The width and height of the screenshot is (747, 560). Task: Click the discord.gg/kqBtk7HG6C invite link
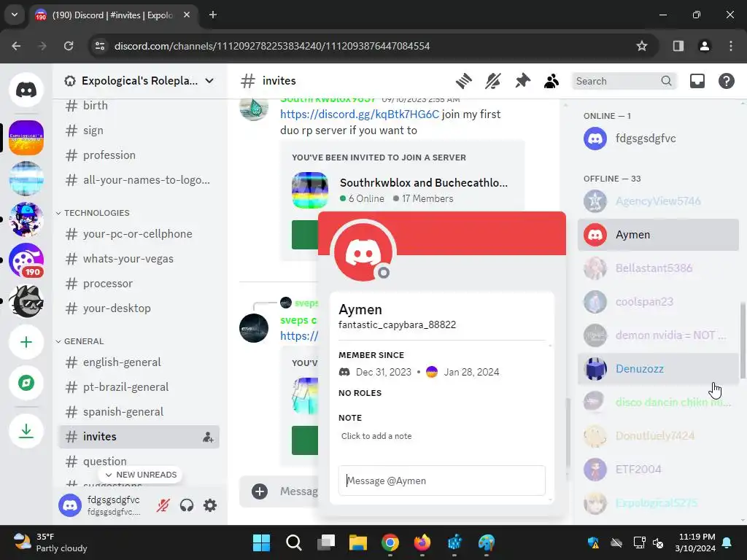(360, 114)
